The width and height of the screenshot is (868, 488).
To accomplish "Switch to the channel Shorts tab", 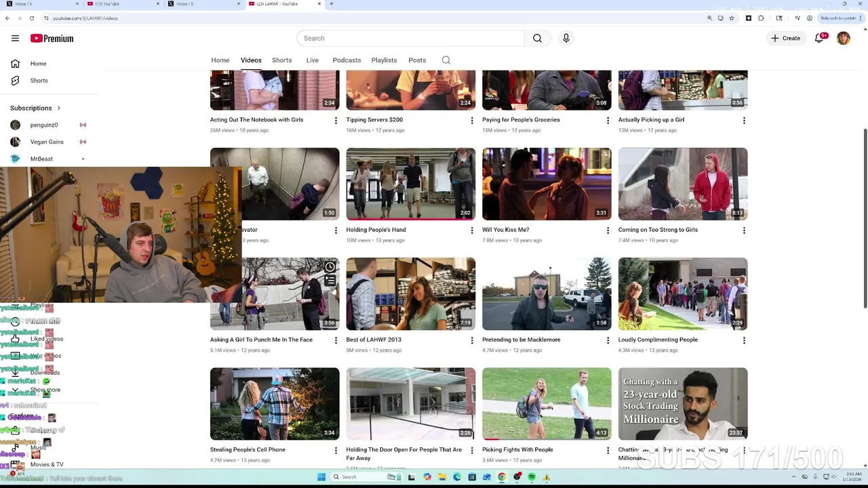I will tap(282, 60).
